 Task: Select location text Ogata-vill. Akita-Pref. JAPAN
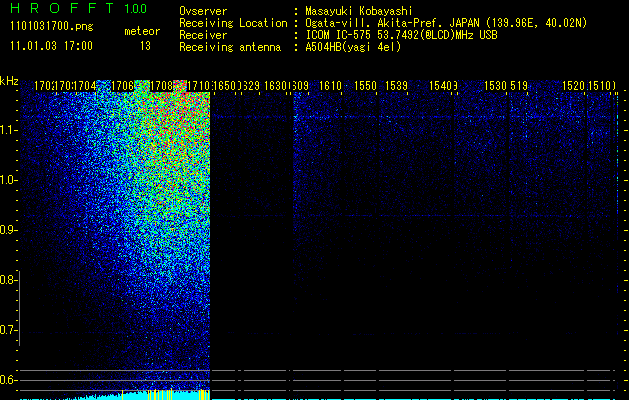[x=392, y=23]
